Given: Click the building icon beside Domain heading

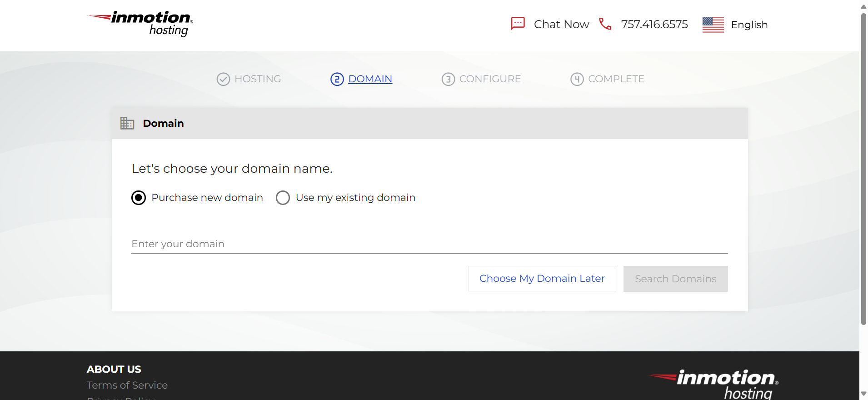Looking at the screenshot, I should pyautogui.click(x=127, y=123).
